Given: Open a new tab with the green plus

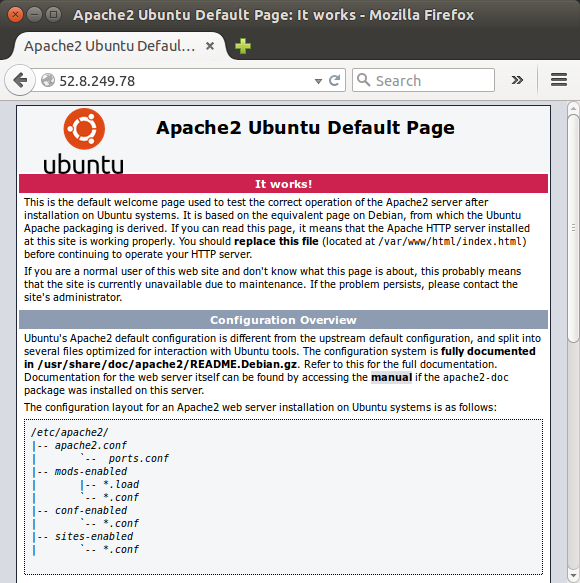Looking at the screenshot, I should [x=243, y=46].
